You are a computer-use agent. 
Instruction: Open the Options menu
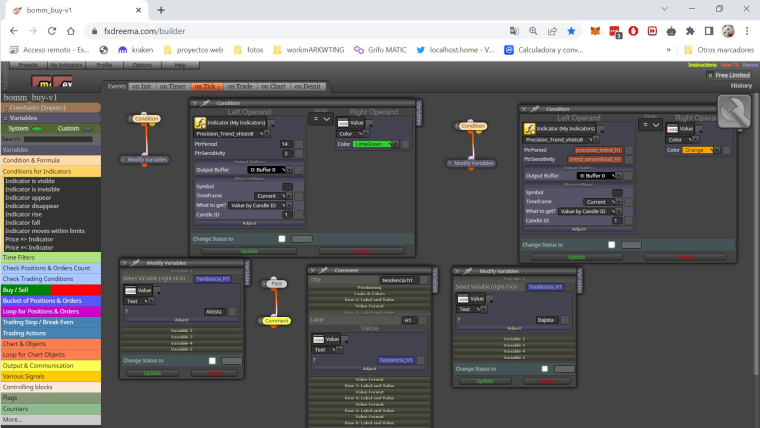(x=142, y=65)
